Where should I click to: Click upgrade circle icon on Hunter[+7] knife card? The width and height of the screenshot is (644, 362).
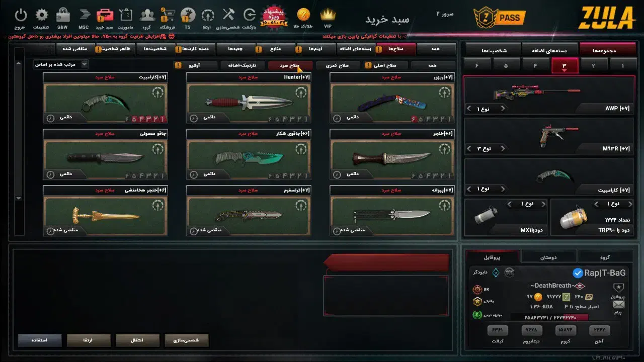point(301,93)
